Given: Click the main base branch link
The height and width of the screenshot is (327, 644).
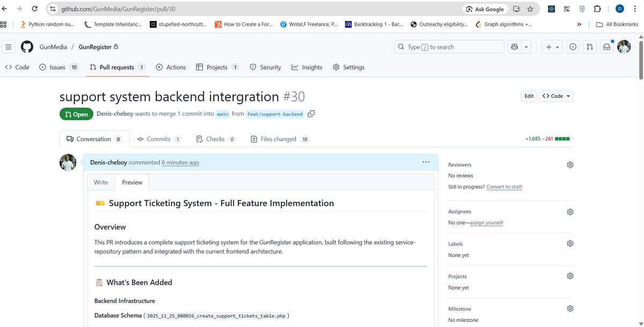Looking at the screenshot, I should pyautogui.click(x=223, y=114).
